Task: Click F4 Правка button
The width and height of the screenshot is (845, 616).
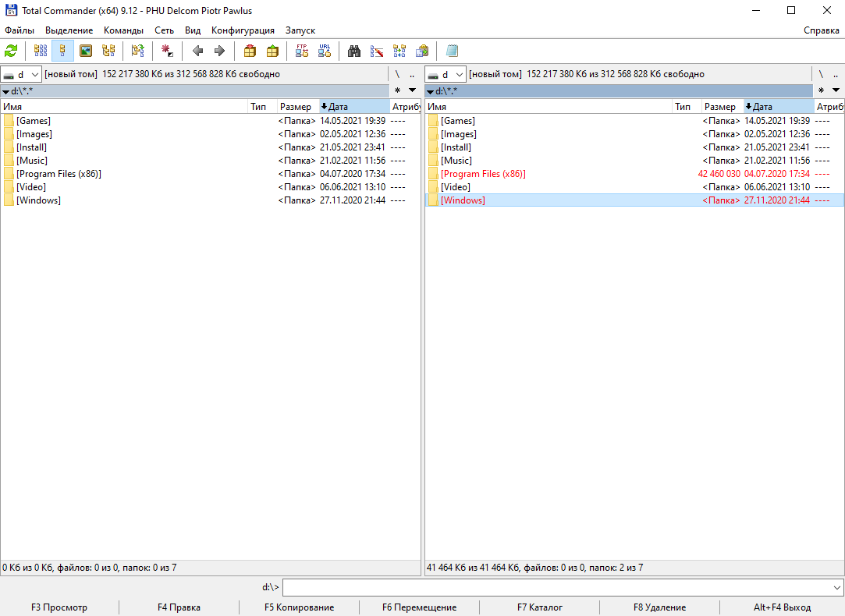Action: tap(179, 607)
